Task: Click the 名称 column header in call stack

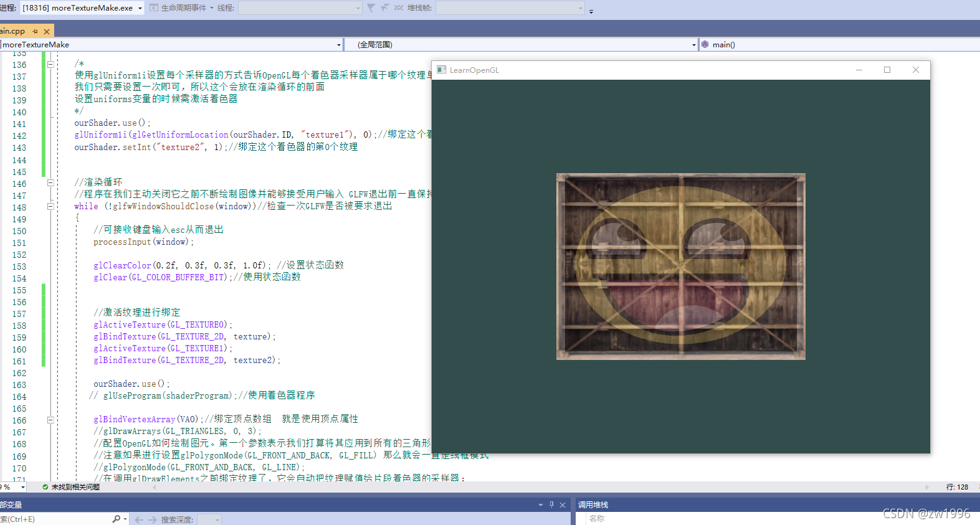Action: (x=597, y=518)
